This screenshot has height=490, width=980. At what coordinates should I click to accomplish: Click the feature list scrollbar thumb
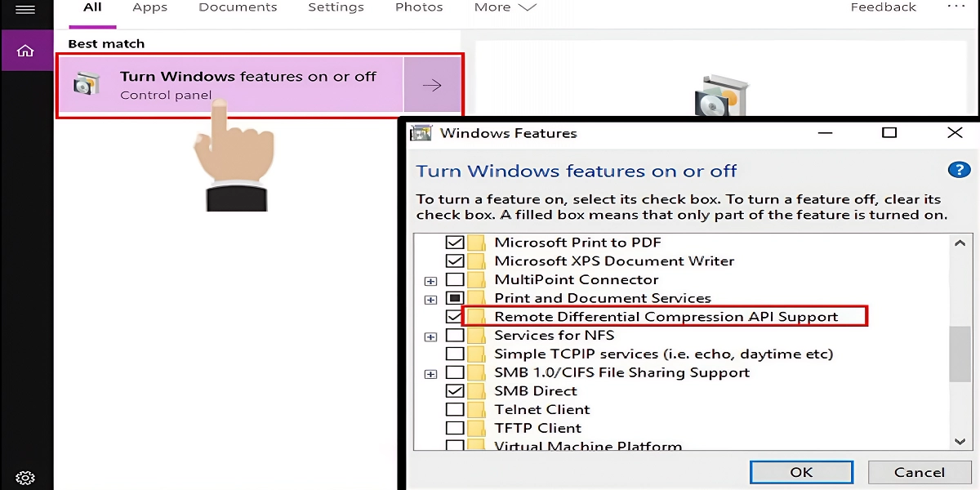click(x=960, y=354)
